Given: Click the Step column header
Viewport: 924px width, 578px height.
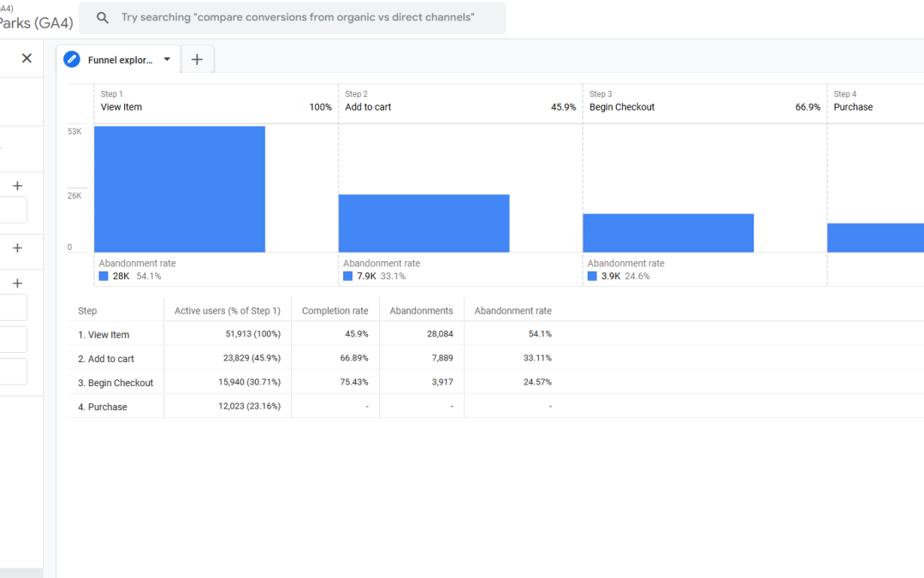Looking at the screenshot, I should pos(87,311).
